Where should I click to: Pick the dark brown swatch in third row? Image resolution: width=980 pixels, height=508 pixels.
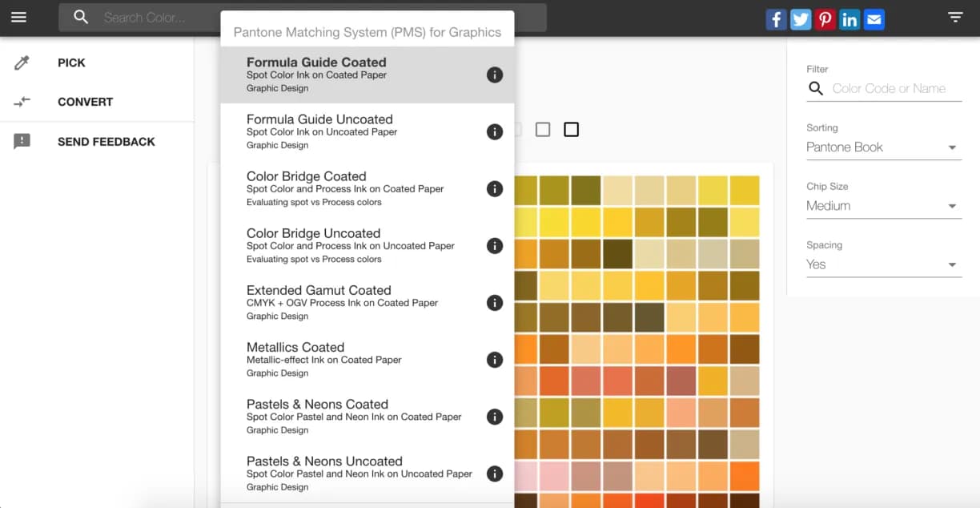[617, 253]
